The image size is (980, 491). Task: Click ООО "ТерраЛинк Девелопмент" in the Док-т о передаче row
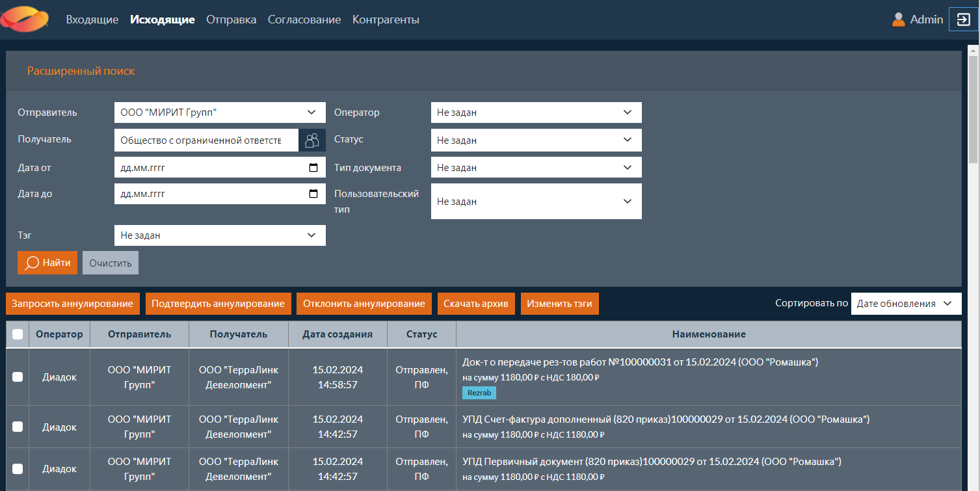pyautogui.click(x=239, y=377)
